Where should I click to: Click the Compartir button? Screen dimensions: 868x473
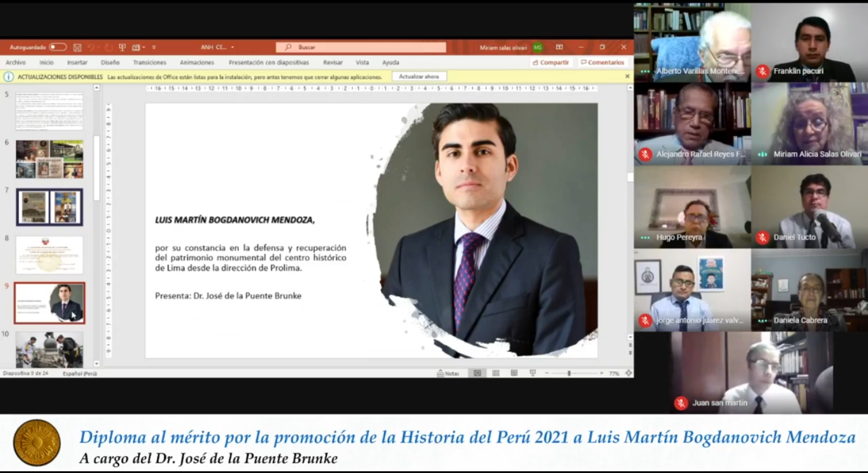pos(551,62)
